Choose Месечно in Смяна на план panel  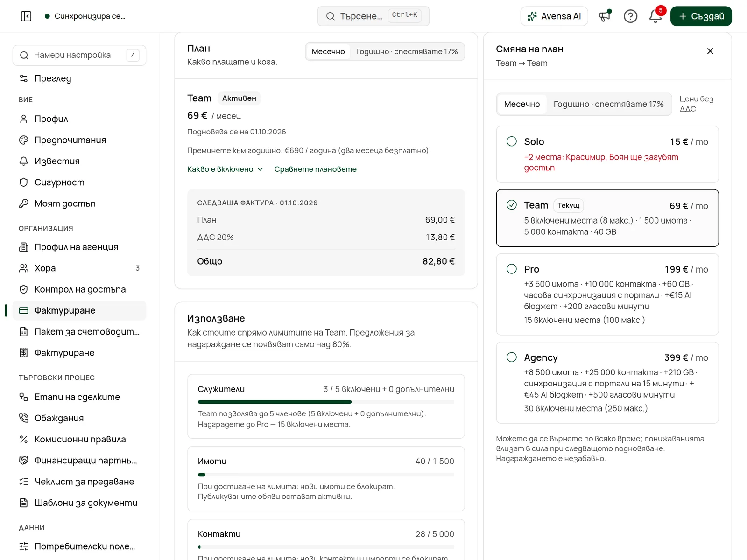[522, 104]
